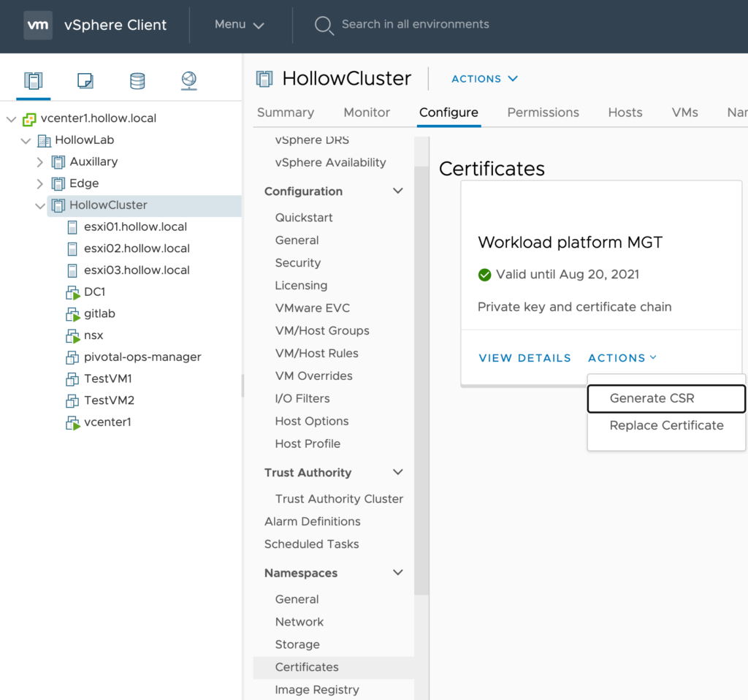Click the search in all environments field
Image resolution: width=748 pixels, height=700 pixels.
pos(415,25)
